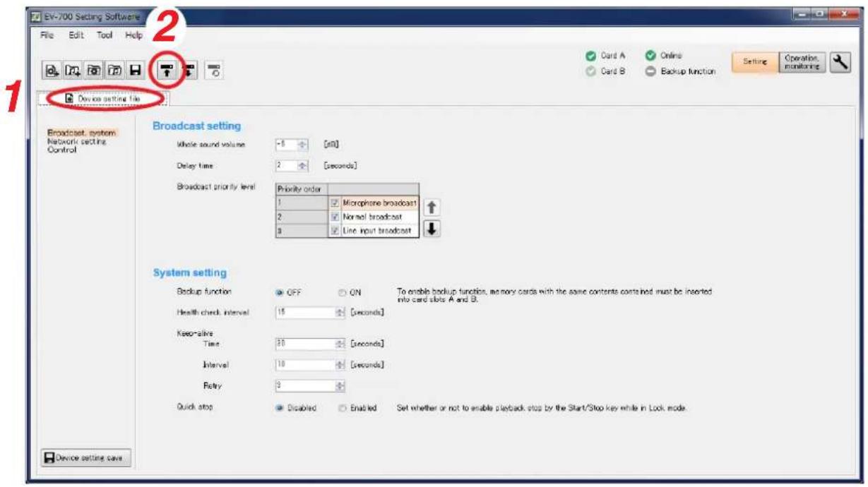Select Backup function ON radio button
The image size is (868, 487).
(343, 292)
